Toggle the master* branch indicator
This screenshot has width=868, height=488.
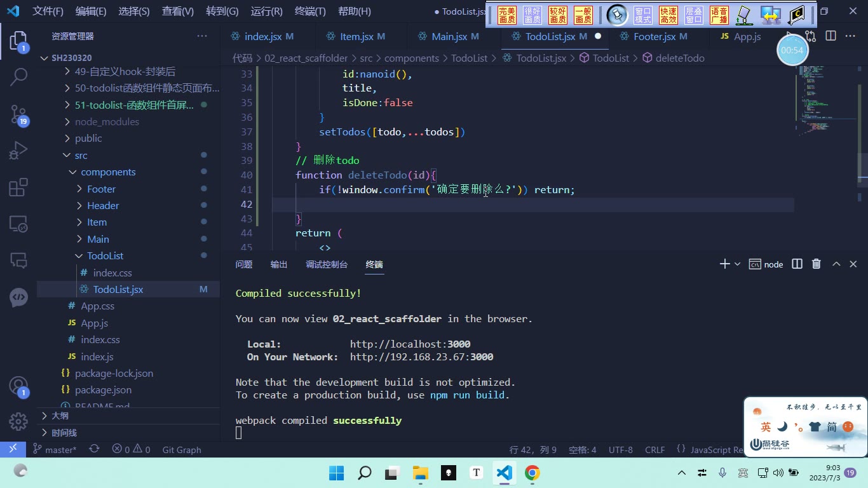tap(55, 449)
